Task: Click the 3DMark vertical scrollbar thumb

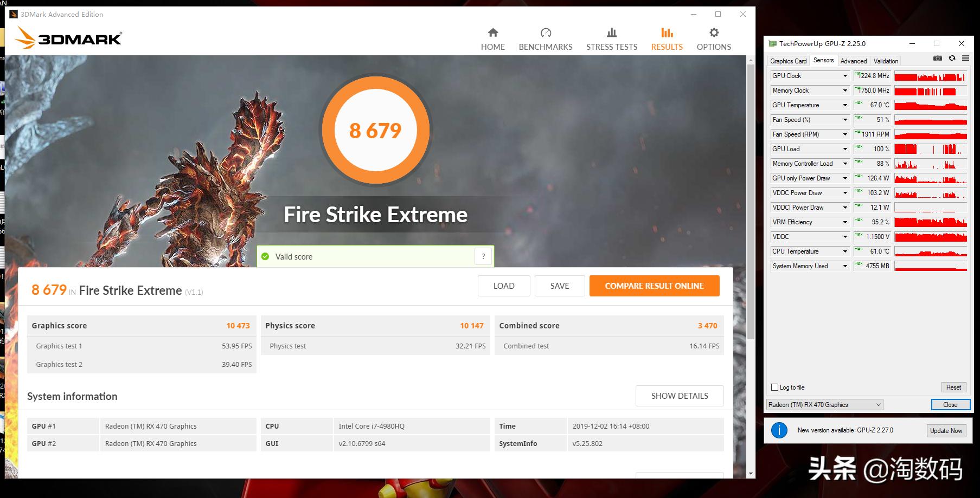Action: coord(751,202)
